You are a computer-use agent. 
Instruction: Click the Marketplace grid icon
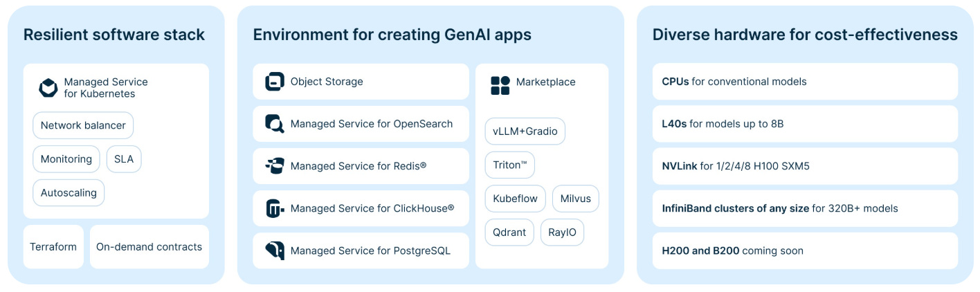pos(500,85)
